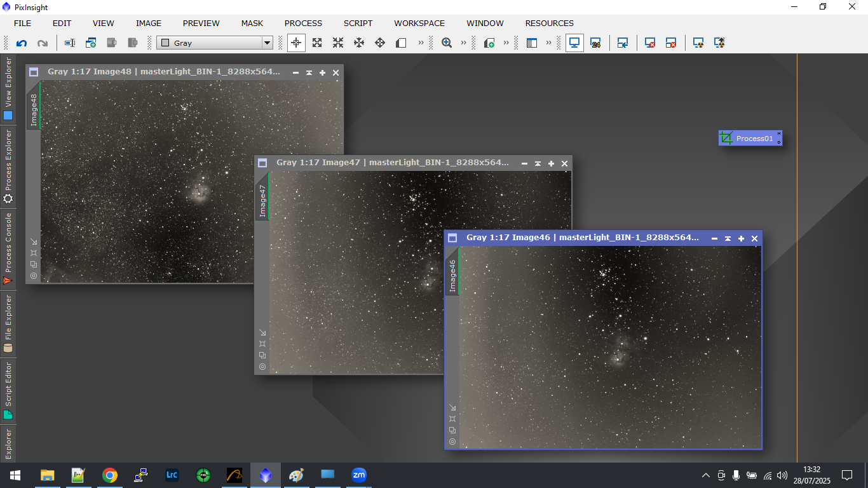
Task: Open the File Explorer side panel
Action: [x=8, y=323]
